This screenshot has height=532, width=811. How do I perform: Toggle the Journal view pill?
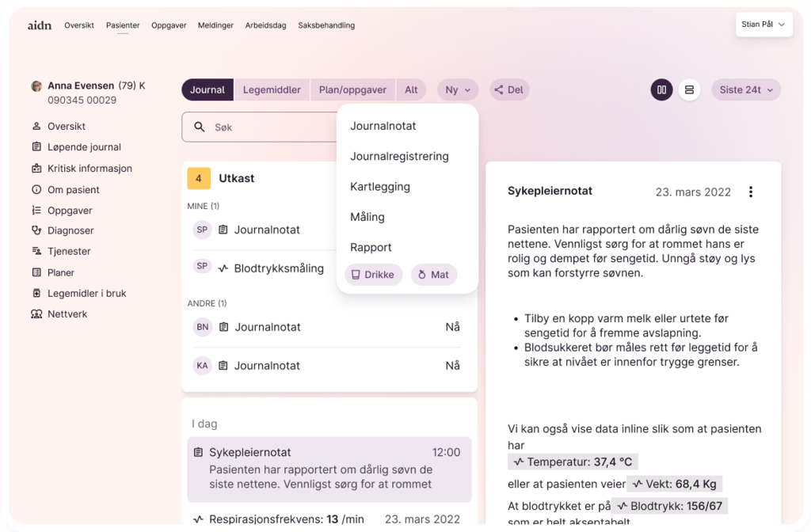pyautogui.click(x=208, y=89)
